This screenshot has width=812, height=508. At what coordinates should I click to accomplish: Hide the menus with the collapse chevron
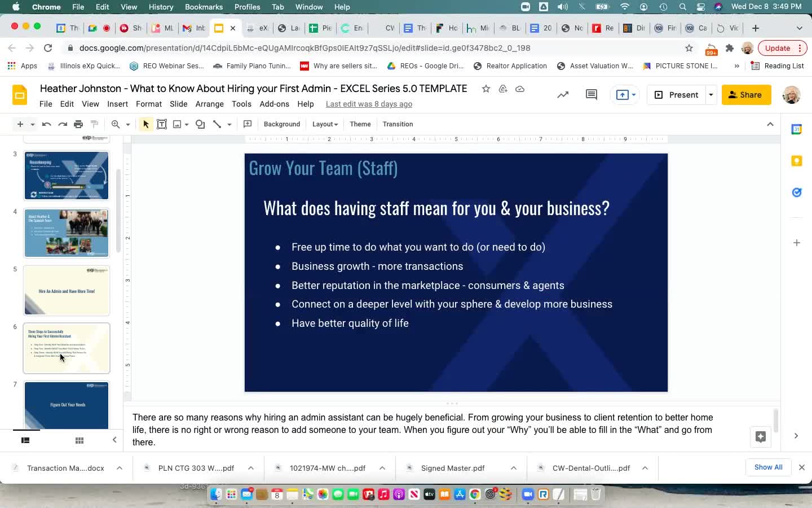point(770,124)
